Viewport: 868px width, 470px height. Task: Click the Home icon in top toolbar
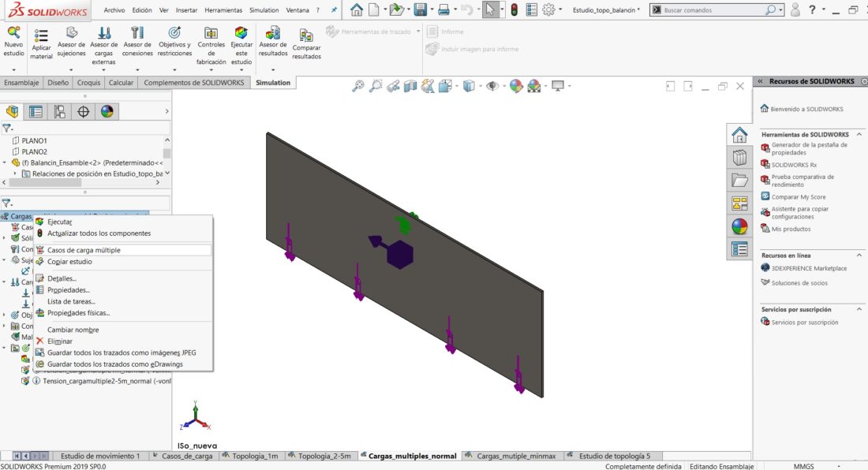(x=357, y=9)
